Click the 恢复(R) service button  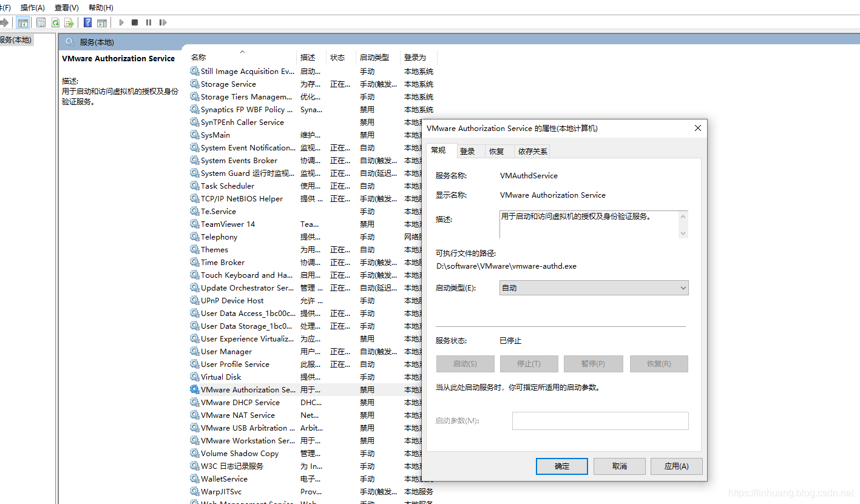coord(659,364)
